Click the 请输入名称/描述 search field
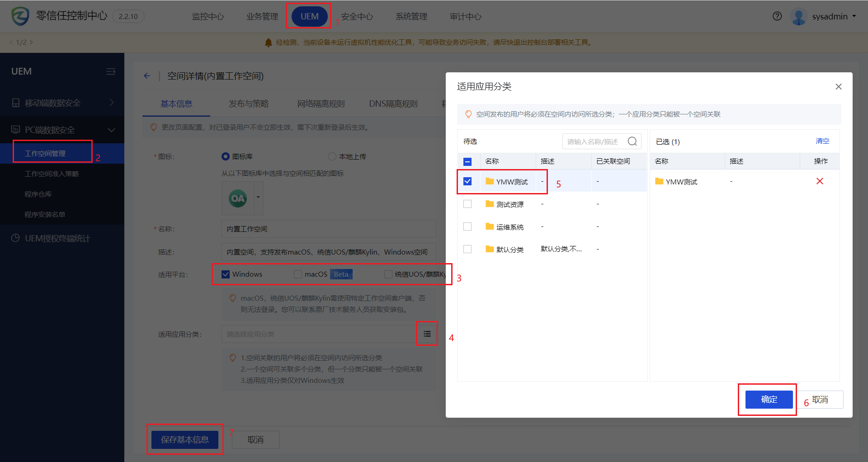The width and height of the screenshot is (868, 462). (x=593, y=141)
